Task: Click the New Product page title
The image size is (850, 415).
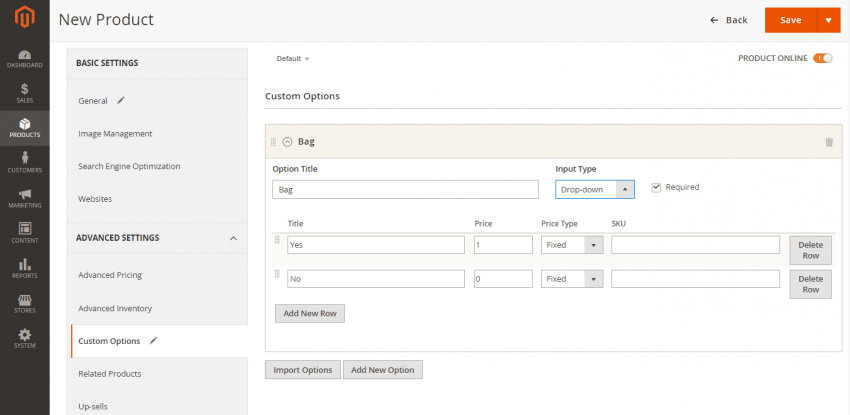Action: pyautogui.click(x=106, y=20)
